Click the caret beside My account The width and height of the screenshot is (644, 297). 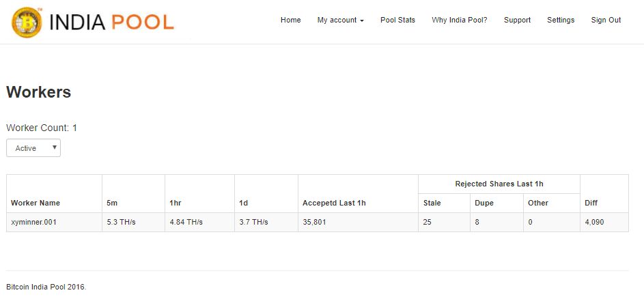click(362, 20)
